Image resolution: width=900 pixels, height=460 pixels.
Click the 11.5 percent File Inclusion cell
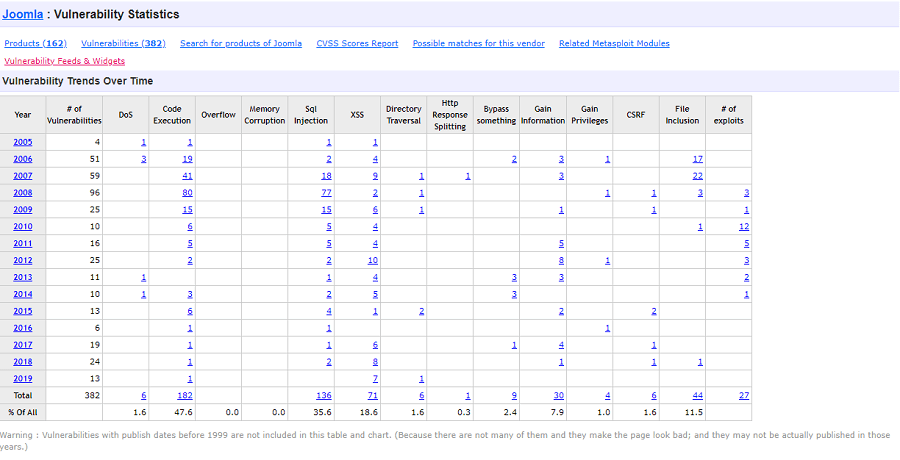pyautogui.click(x=682, y=412)
